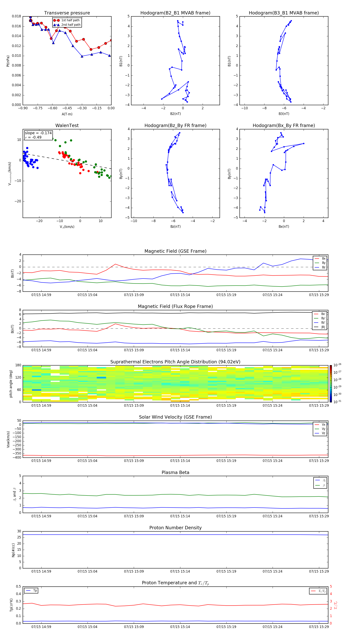Click the 'B2(nT)' x-axis label
Image resolution: width=351 pixels, height=644 pixels.
pyautogui.click(x=175, y=114)
